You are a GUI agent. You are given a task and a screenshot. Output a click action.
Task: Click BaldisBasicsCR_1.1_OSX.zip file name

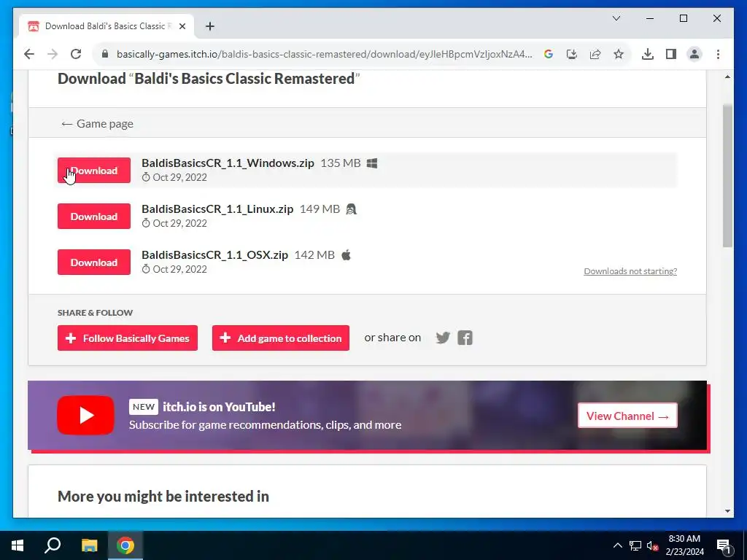tap(215, 254)
